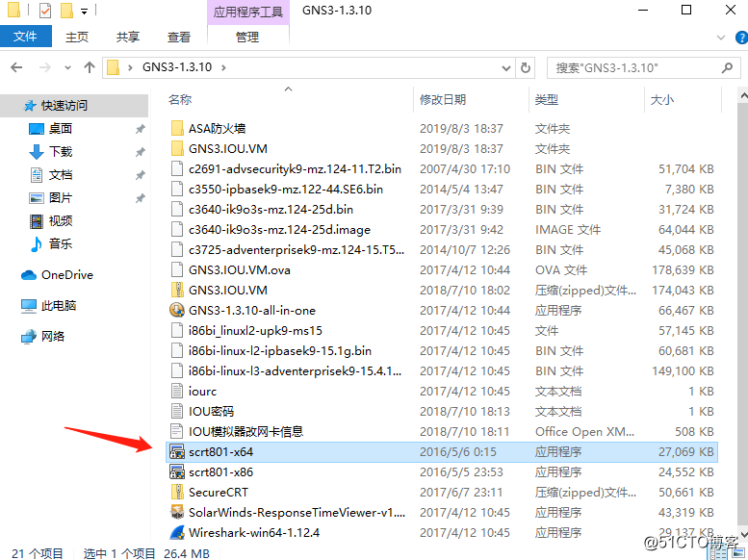This screenshot has width=748, height=560.
Task: Sort by the 大小 column header
Action: (662, 99)
